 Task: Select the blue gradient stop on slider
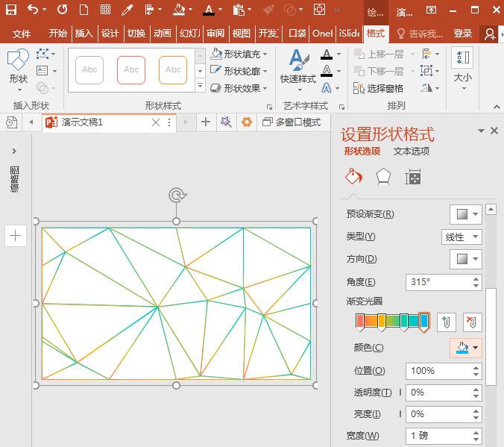(x=423, y=322)
